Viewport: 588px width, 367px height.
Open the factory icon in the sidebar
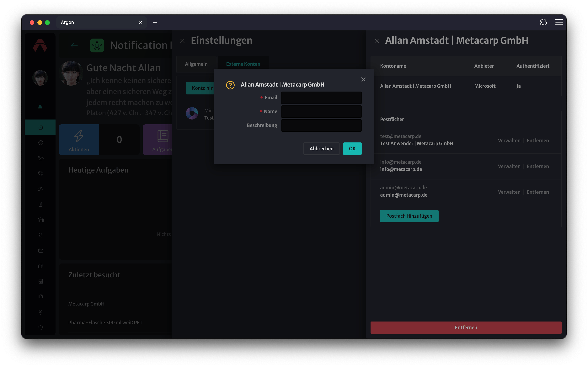click(40, 251)
